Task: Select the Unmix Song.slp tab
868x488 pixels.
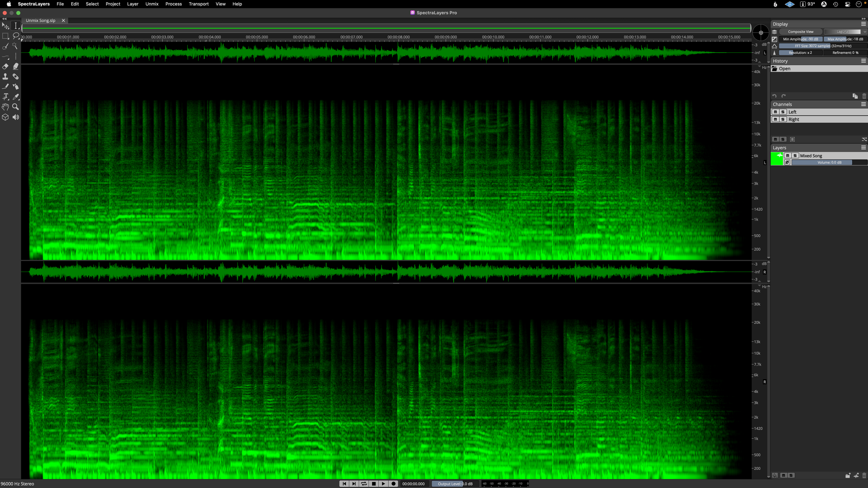Action: [x=41, y=21]
